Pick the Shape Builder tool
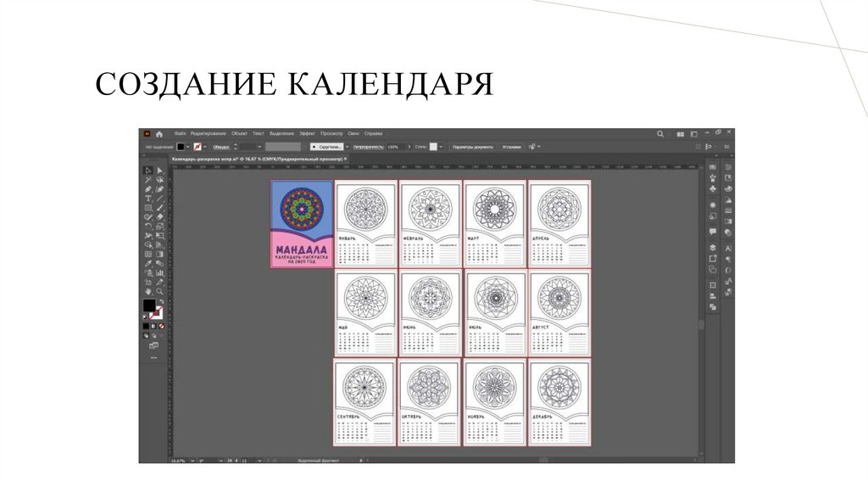This screenshot has width=868, height=487. [147, 244]
